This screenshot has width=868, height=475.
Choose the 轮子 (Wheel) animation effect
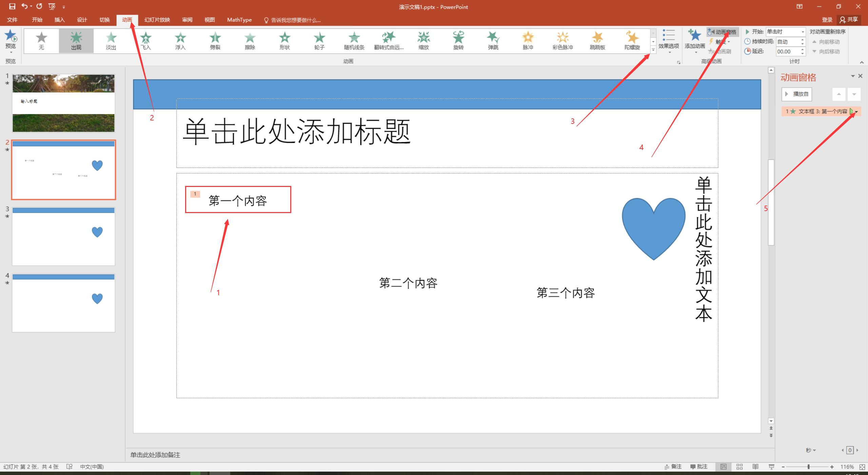pos(319,40)
